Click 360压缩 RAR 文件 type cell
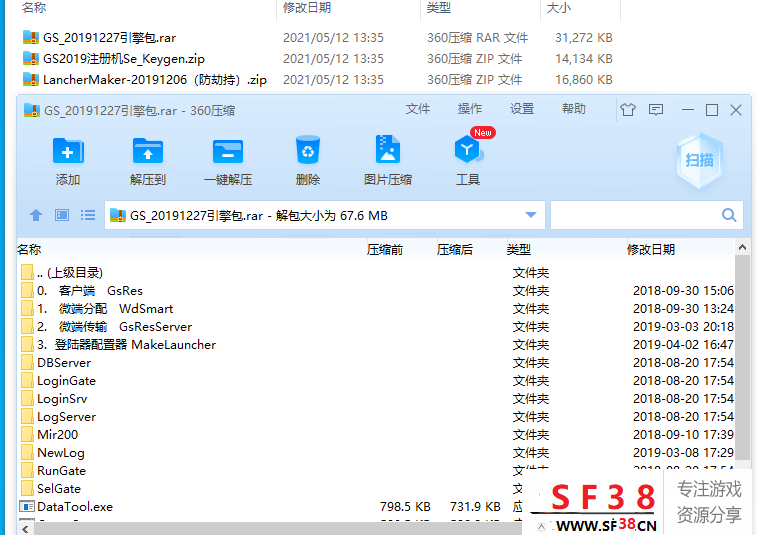Image resolution: width=757 pixels, height=535 pixels. click(x=477, y=38)
